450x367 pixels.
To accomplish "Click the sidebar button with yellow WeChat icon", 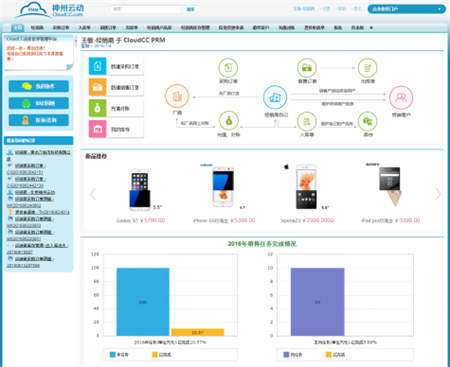I will pyautogui.click(x=39, y=86).
